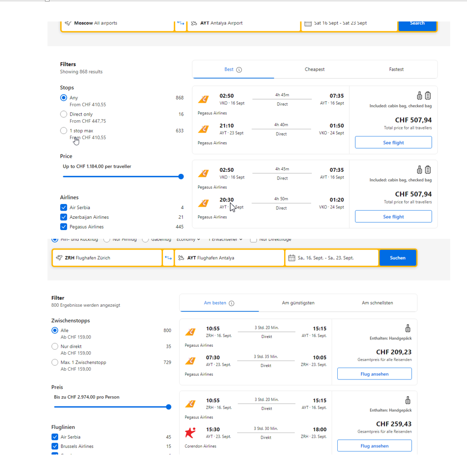Select Direct only stops option
The height and width of the screenshot is (476, 467).
[63, 114]
